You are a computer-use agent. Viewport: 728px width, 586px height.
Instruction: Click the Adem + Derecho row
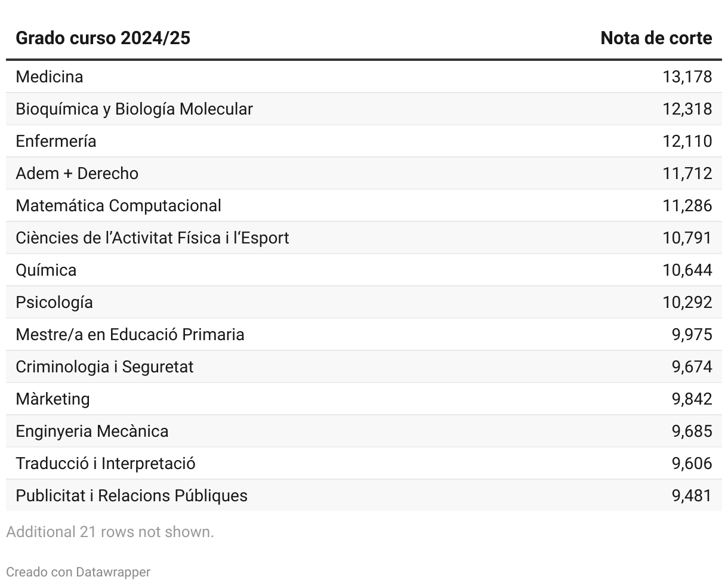point(77,173)
